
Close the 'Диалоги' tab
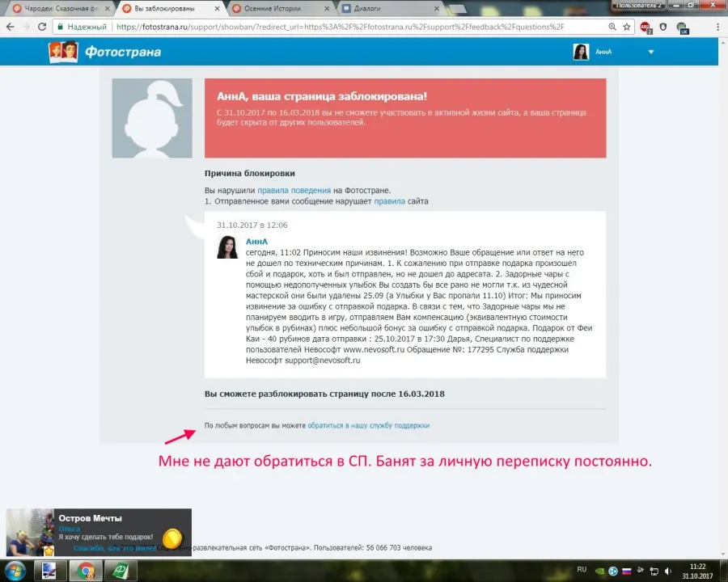(437, 8)
